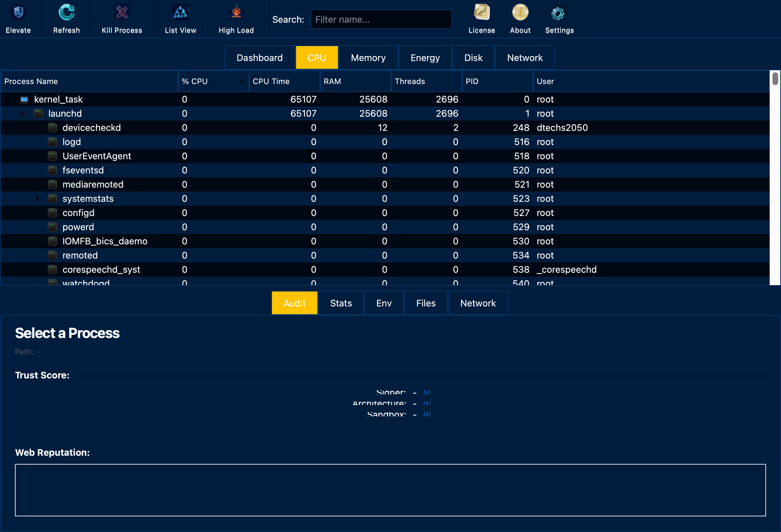Switch to the Network tab at top
The width and height of the screenshot is (781, 532).
click(x=525, y=57)
